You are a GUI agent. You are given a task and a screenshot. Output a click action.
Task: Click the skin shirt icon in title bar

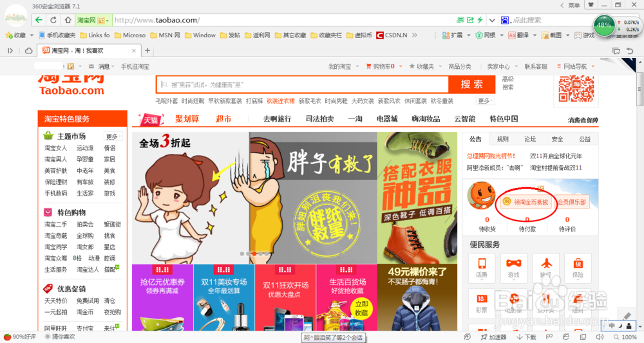point(591,5)
